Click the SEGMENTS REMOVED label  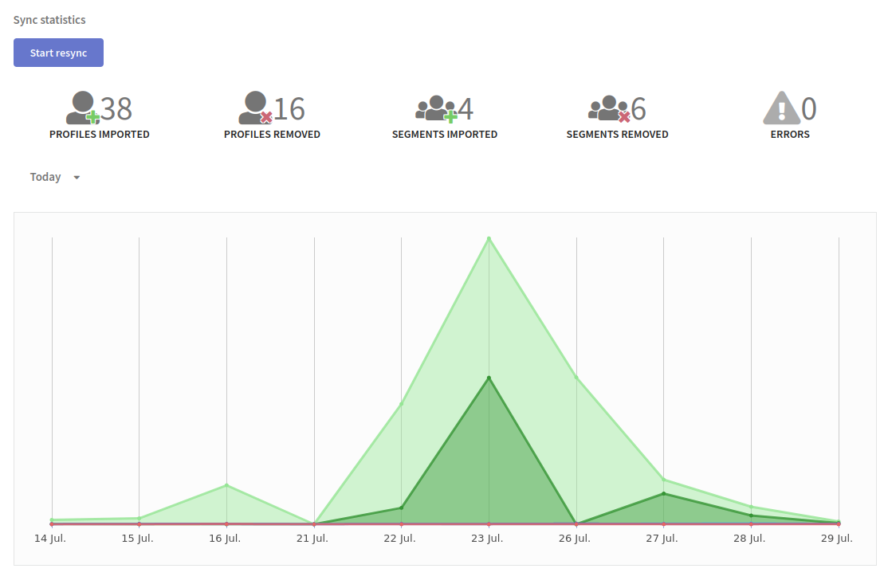pos(617,134)
